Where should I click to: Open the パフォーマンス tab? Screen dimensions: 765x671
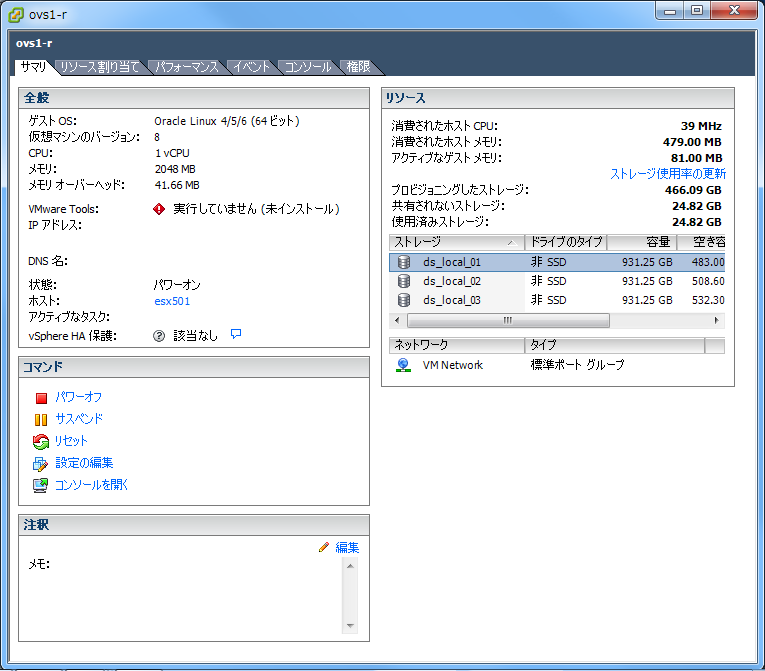pyautogui.click(x=187, y=67)
